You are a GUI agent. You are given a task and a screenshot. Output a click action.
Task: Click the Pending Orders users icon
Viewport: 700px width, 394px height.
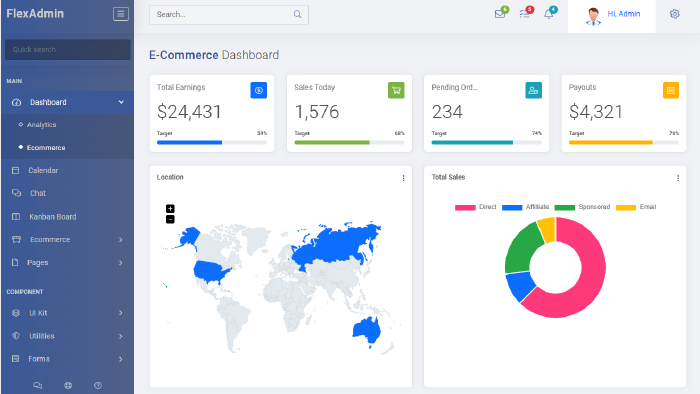[533, 90]
